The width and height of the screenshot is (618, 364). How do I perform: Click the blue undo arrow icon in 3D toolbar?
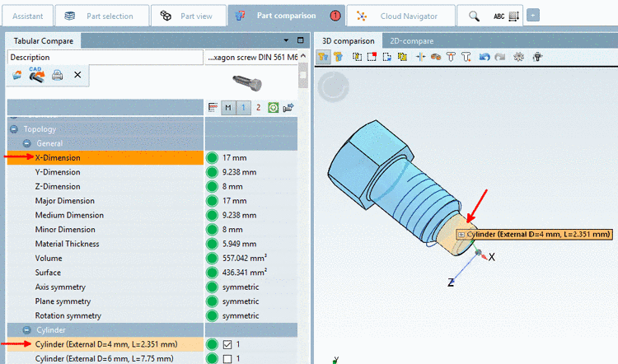tap(485, 57)
